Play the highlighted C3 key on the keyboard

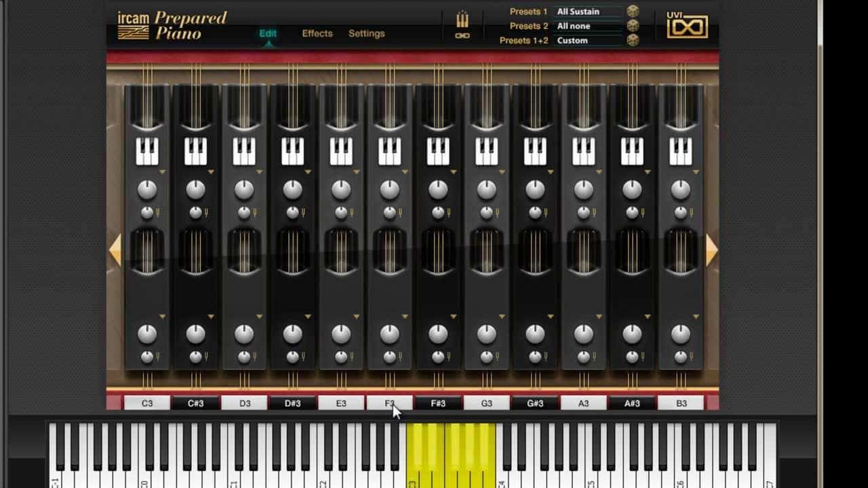pos(413,478)
